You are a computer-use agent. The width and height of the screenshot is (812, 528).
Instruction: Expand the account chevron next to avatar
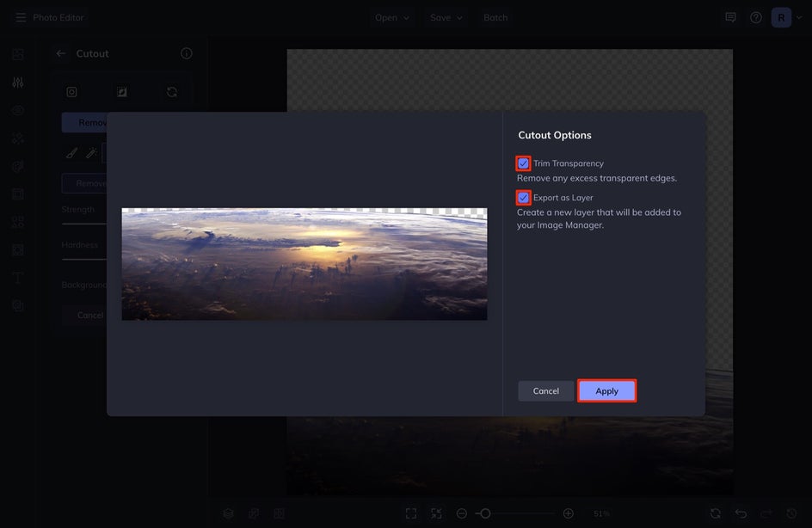point(799,17)
